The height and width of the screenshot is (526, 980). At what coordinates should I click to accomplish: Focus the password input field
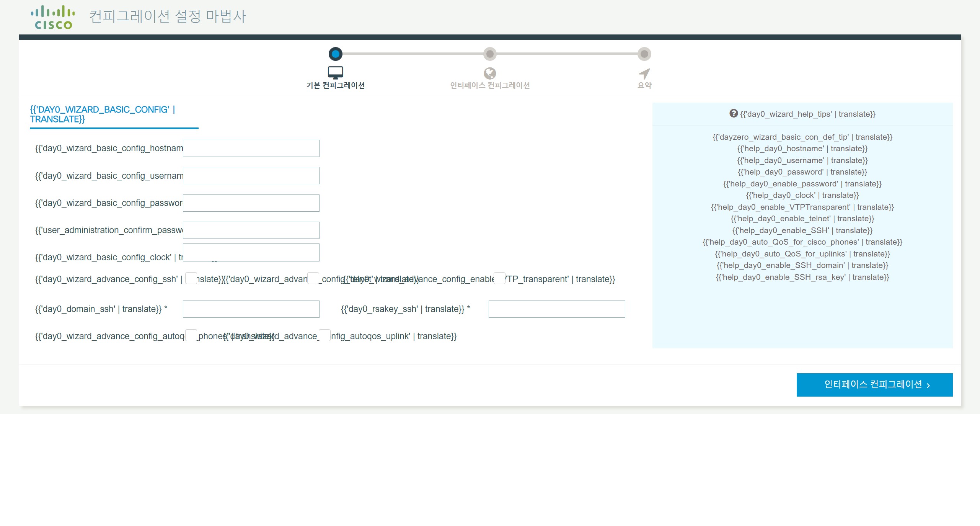(x=251, y=203)
